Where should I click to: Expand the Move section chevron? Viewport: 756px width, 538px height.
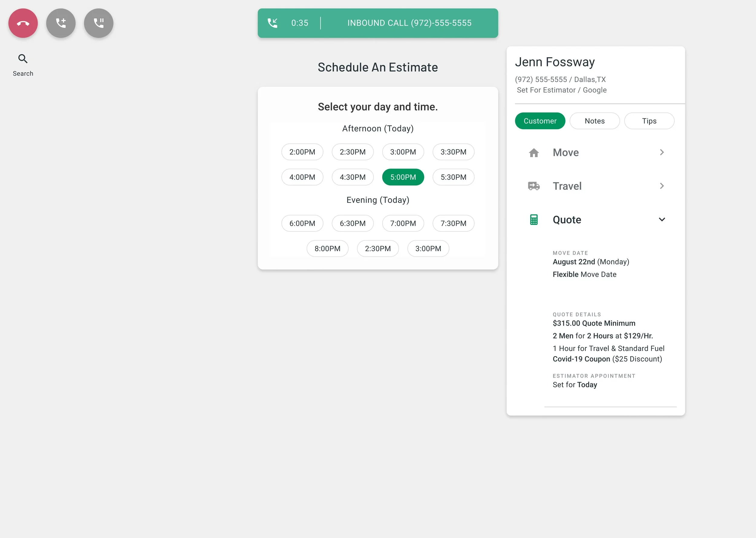coord(662,153)
